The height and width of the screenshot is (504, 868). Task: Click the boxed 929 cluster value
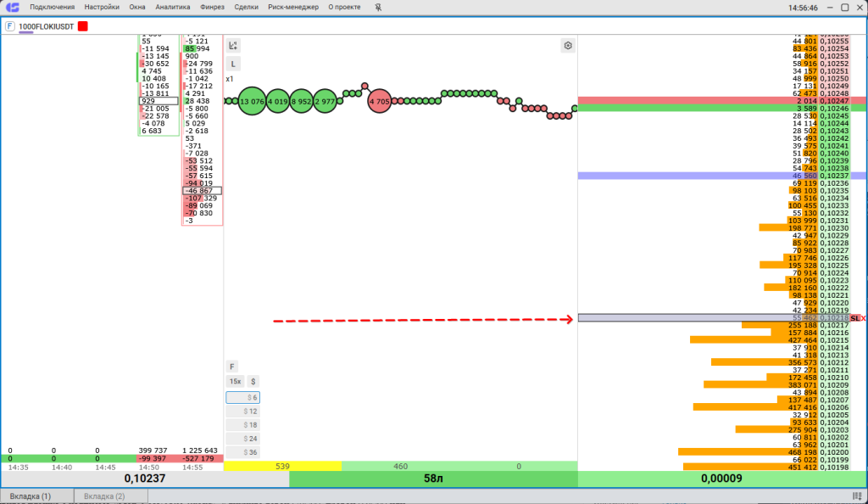click(x=159, y=101)
